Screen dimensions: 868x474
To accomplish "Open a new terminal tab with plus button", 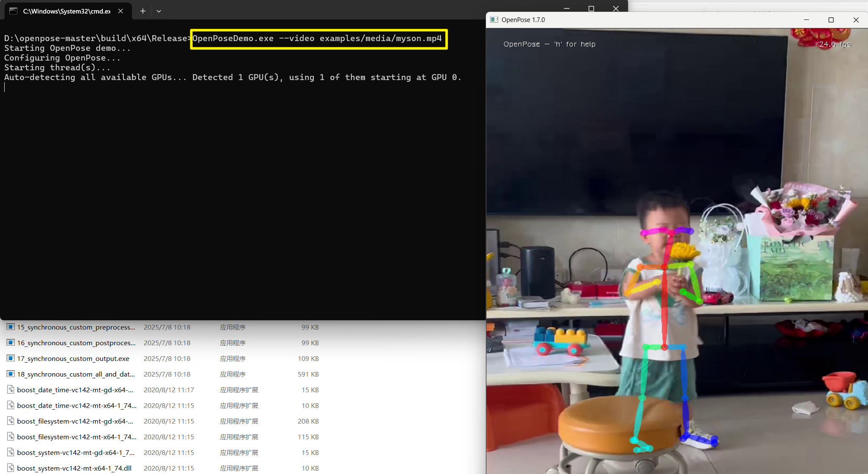I will coord(142,11).
